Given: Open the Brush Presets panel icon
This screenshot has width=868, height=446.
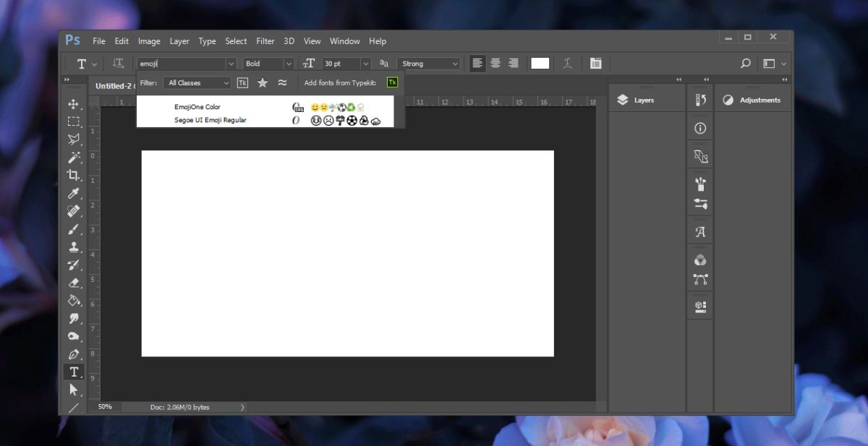Looking at the screenshot, I should pos(699,184).
